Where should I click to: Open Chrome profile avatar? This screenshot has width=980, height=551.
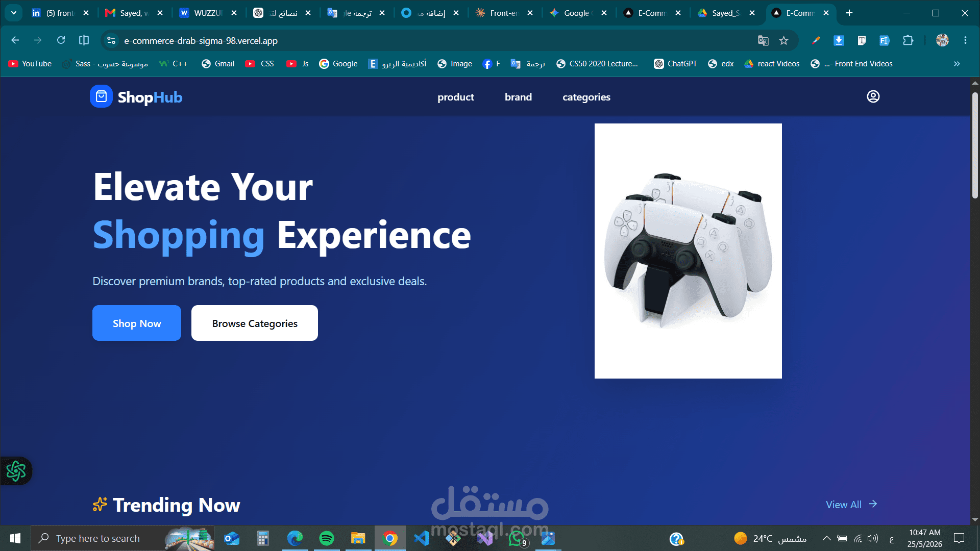[x=942, y=40]
